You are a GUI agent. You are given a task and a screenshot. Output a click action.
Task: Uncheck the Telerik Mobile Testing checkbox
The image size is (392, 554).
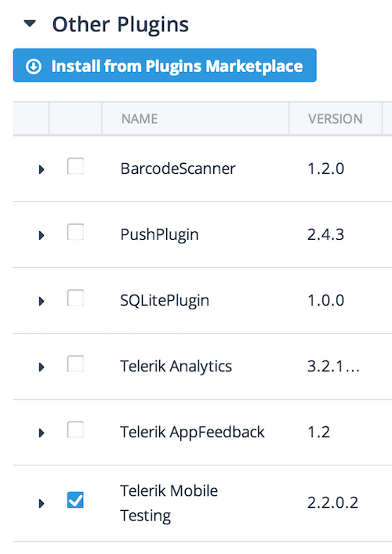[75, 500]
